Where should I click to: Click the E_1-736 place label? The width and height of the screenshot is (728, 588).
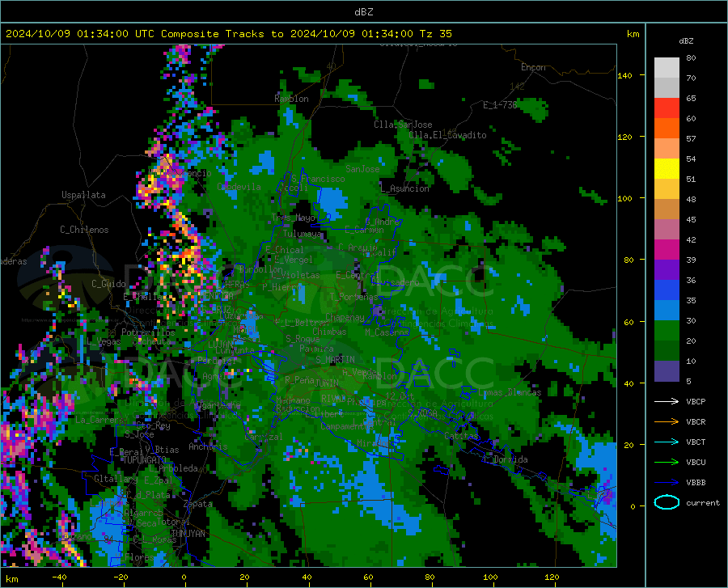[x=500, y=105]
